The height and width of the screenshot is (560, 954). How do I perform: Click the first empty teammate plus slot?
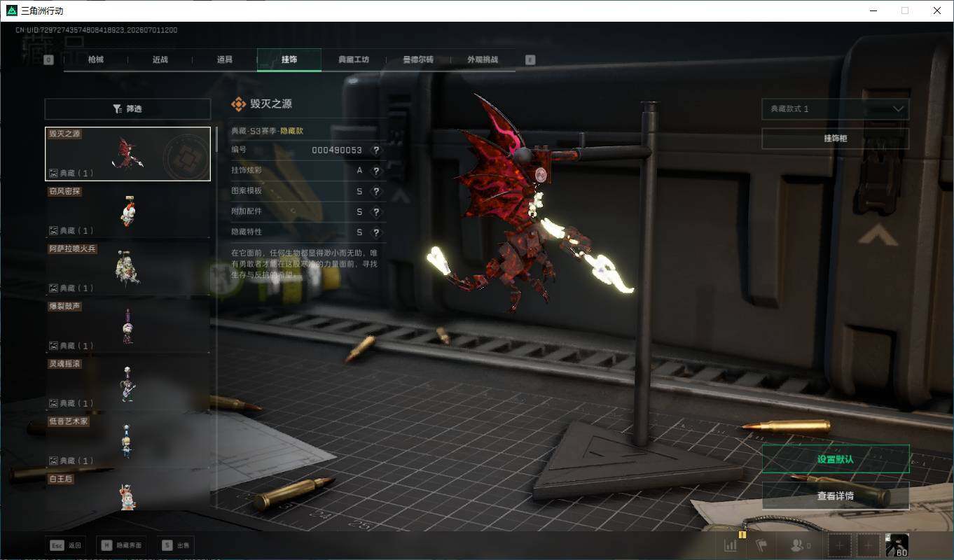click(x=841, y=545)
